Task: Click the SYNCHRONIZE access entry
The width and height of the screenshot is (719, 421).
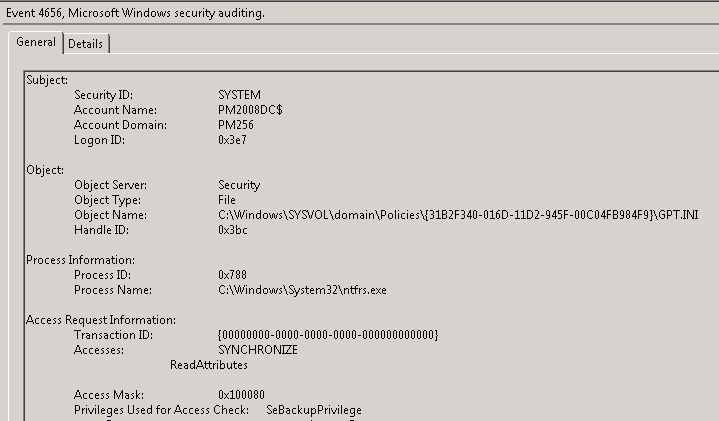Action: [258, 350]
